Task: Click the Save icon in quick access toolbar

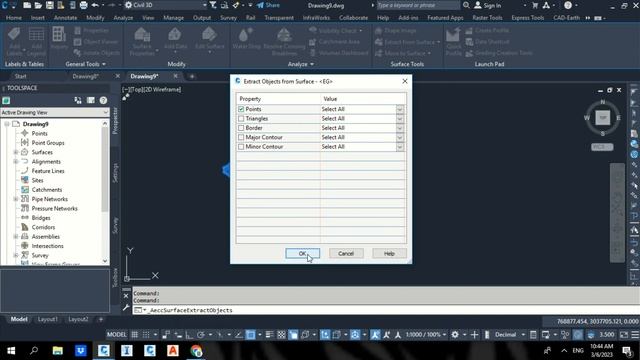Action: [x=49, y=5]
